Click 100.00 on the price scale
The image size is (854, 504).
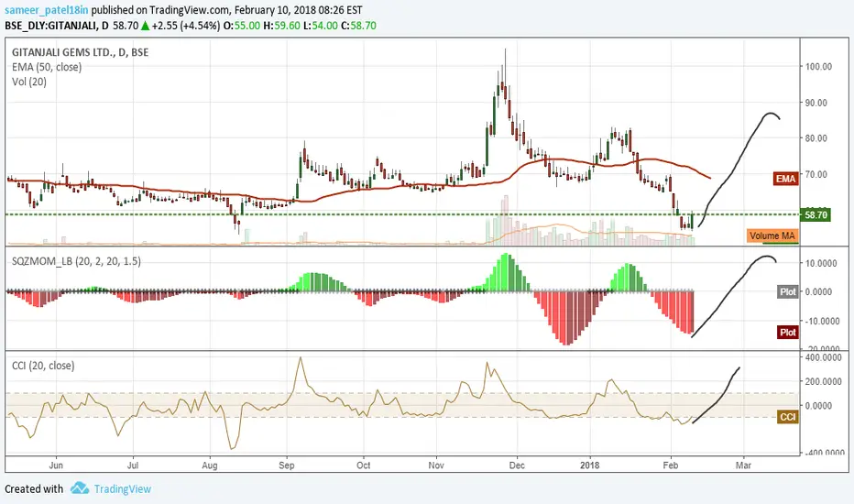(x=818, y=67)
